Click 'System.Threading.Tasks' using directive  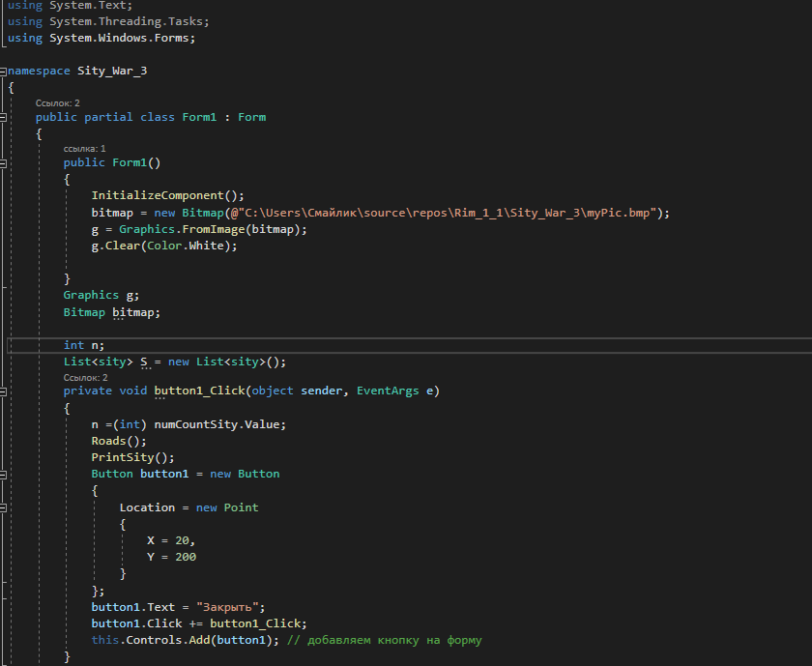coord(126,21)
